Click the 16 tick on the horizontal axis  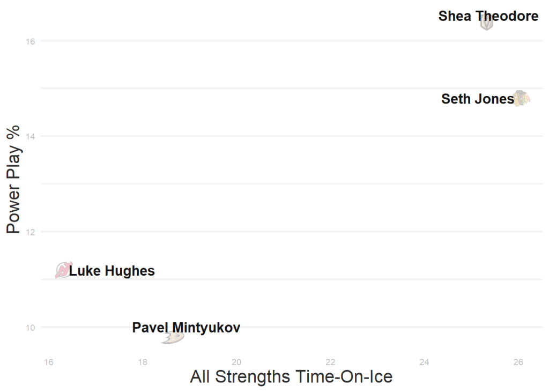tap(49, 363)
